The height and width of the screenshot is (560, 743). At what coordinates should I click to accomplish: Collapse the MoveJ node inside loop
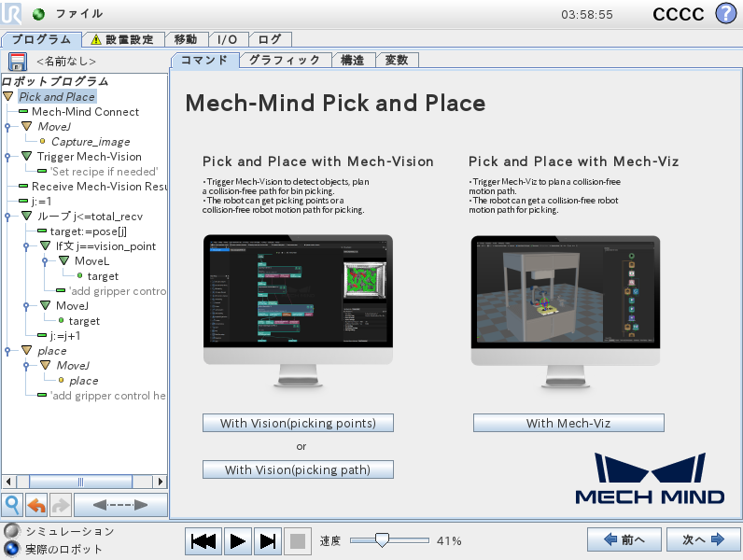pyautogui.click(x=45, y=305)
